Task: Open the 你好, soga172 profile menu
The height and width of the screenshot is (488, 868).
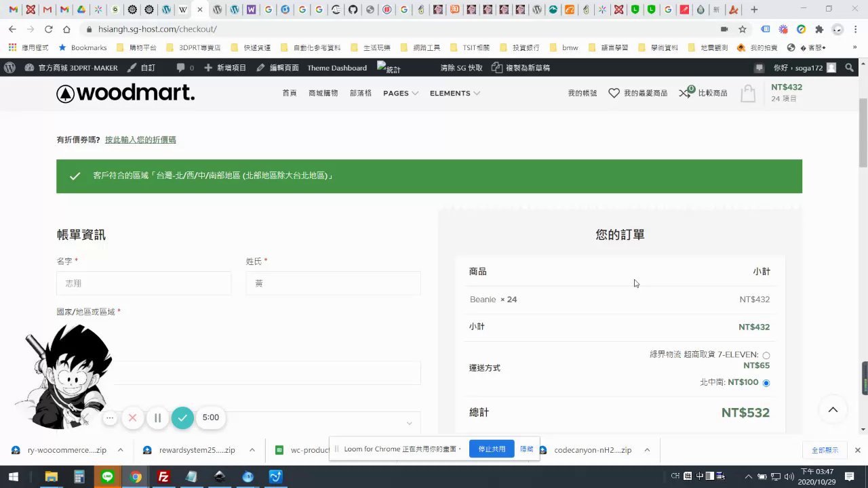Action: [x=805, y=68]
